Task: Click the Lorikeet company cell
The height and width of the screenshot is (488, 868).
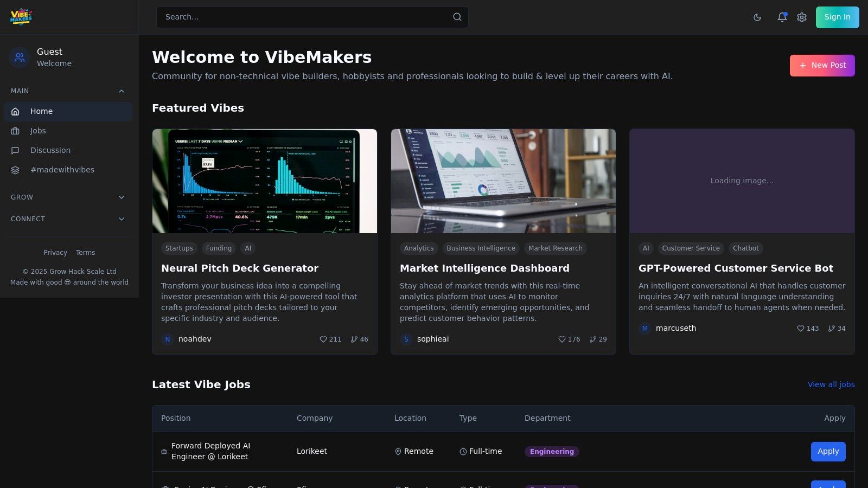Action: tap(312, 452)
